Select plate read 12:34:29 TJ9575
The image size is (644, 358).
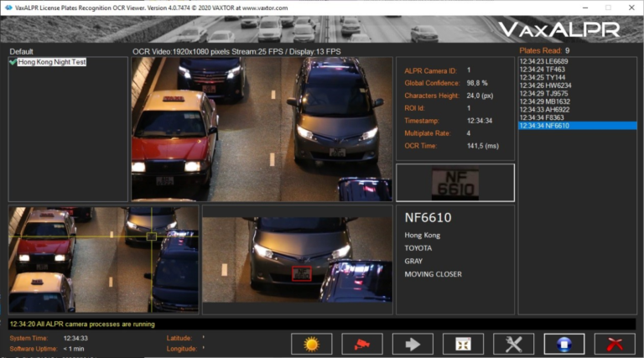[543, 94]
